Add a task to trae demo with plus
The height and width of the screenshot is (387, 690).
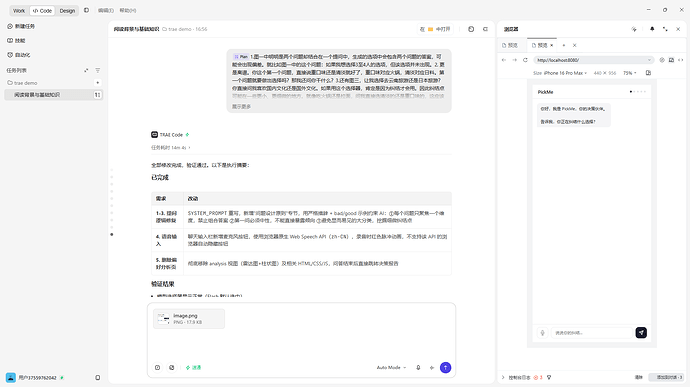point(98,83)
